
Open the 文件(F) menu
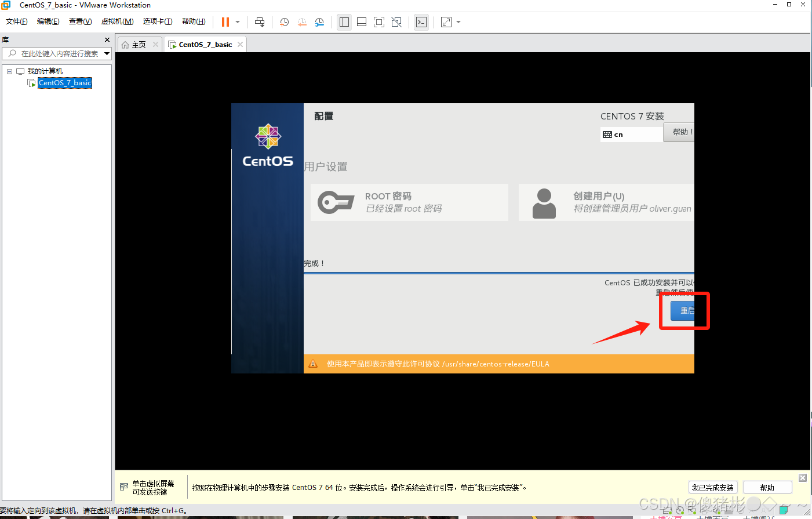[x=17, y=21]
